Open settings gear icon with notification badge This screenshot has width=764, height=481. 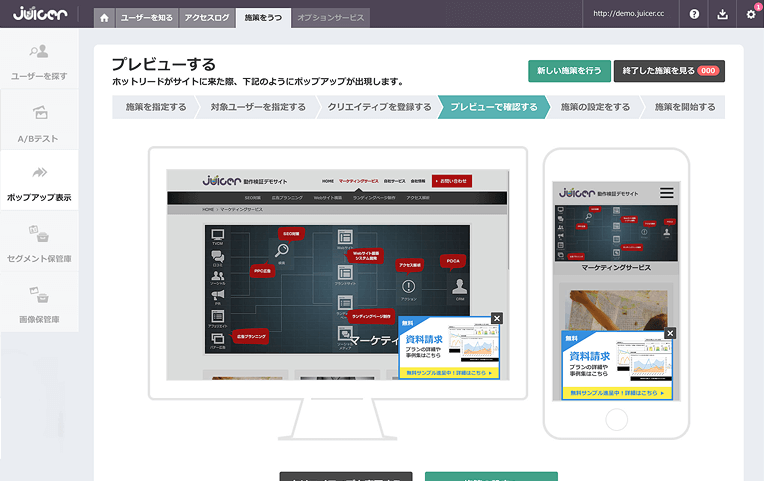(750, 14)
